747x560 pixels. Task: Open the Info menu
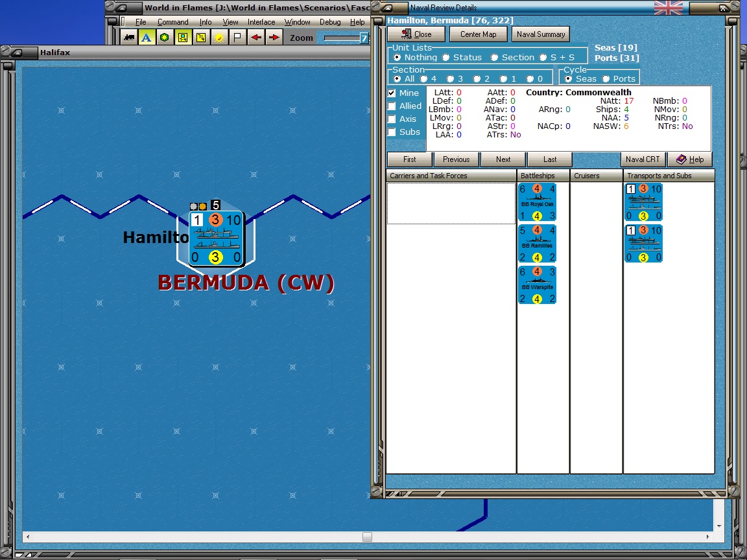coord(206,22)
